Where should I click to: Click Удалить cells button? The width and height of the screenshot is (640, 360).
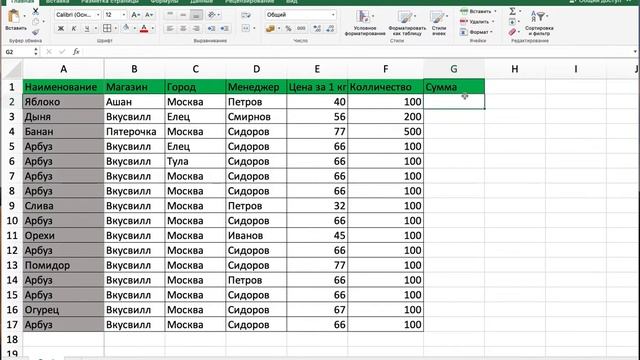point(477,22)
